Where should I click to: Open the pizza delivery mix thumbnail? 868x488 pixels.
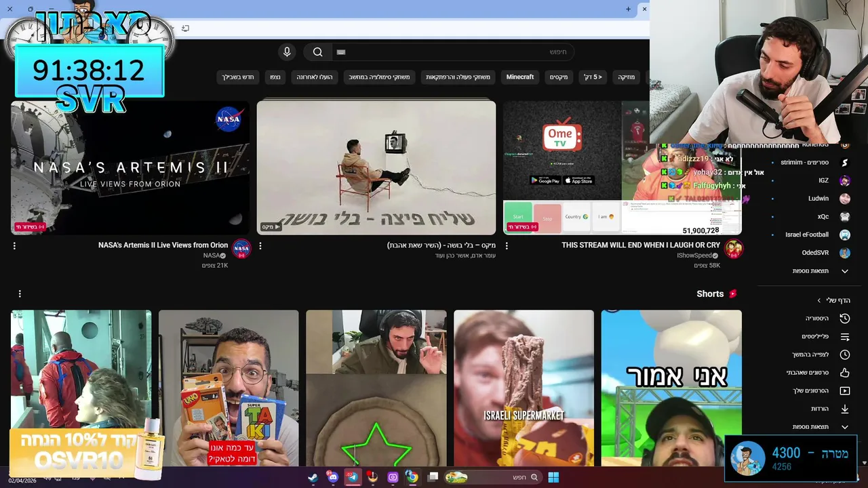tap(376, 168)
